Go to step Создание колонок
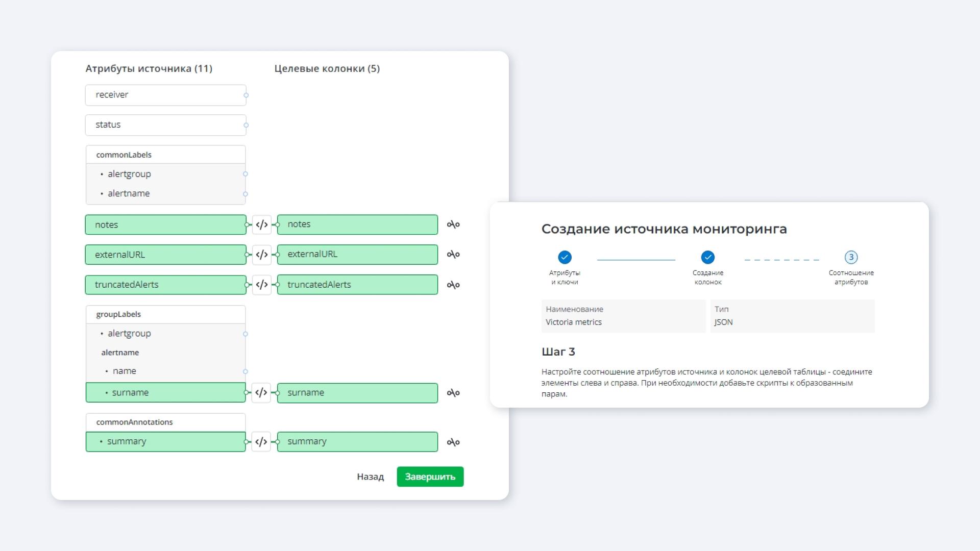The height and width of the screenshot is (551, 980). pos(707,257)
